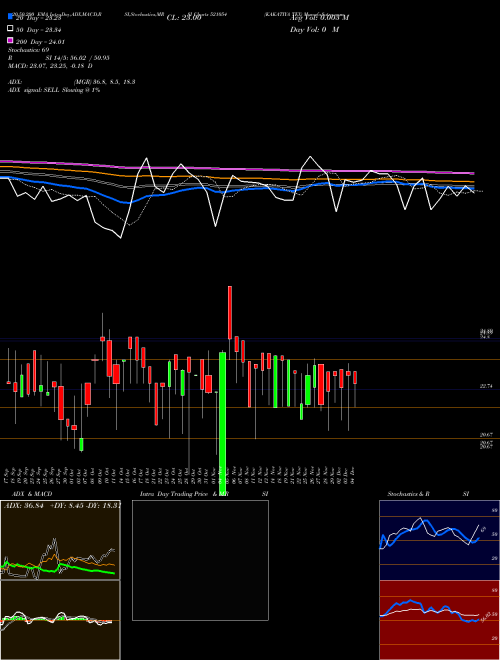This screenshot has width=500, height=660.
Task: Click the 'Stochastics & R' panel title
Action: (409, 494)
